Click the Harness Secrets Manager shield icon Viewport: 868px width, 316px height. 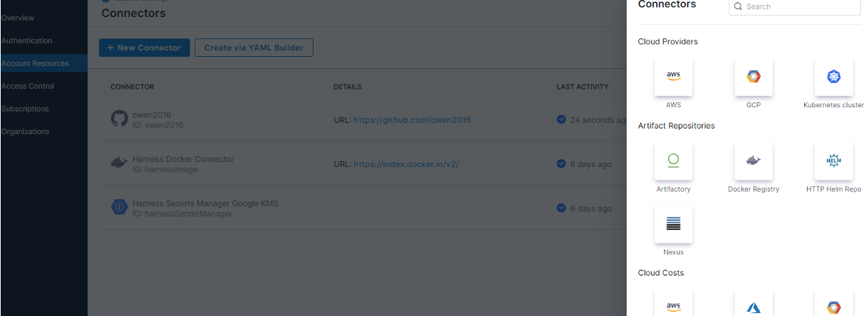tap(119, 207)
